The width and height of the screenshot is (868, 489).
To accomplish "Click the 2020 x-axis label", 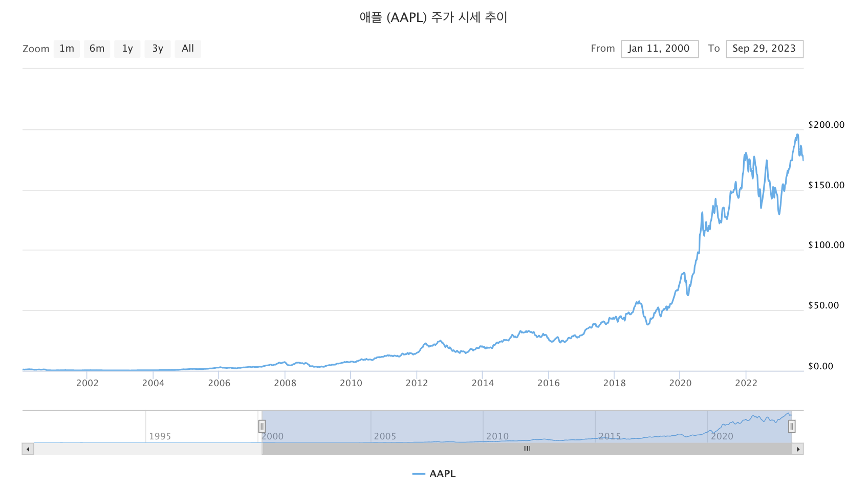I will pyautogui.click(x=680, y=383).
